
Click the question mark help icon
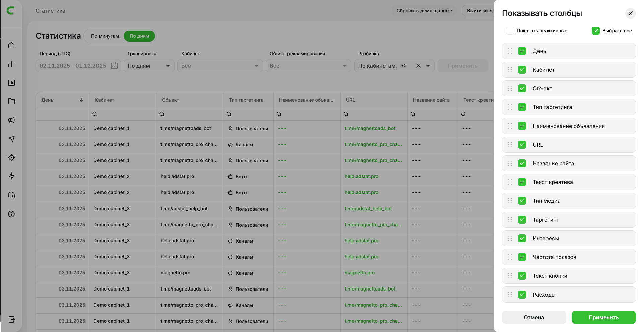coord(11,214)
